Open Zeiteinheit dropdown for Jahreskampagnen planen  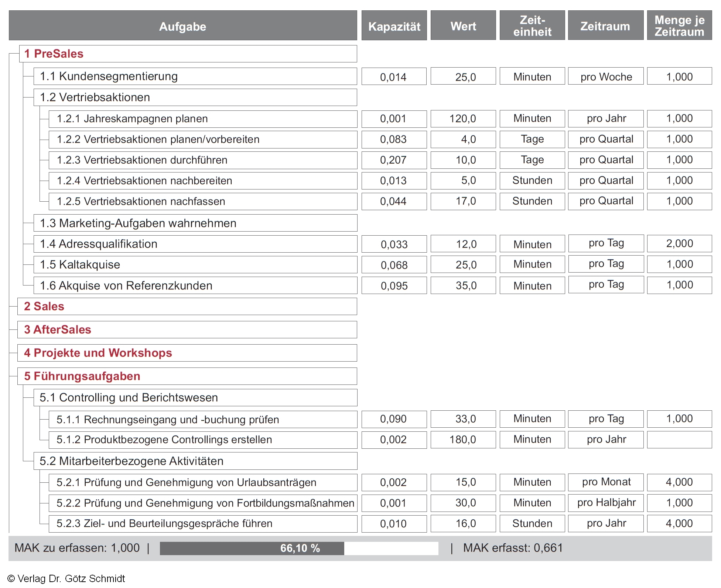[x=532, y=119]
